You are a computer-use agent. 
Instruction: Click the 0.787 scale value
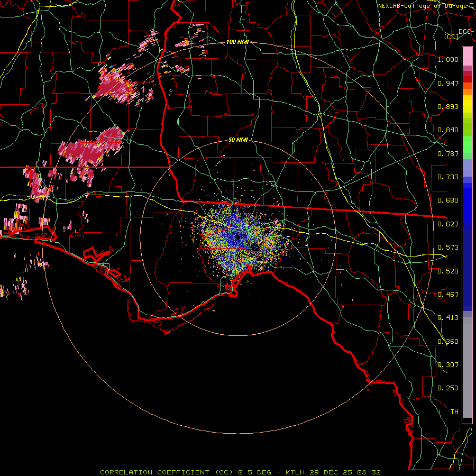click(x=448, y=153)
